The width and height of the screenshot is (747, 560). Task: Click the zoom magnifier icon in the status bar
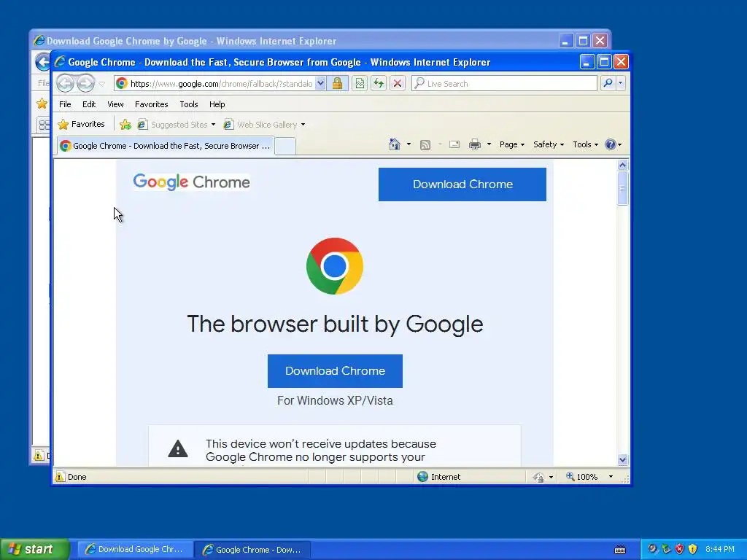coord(570,477)
